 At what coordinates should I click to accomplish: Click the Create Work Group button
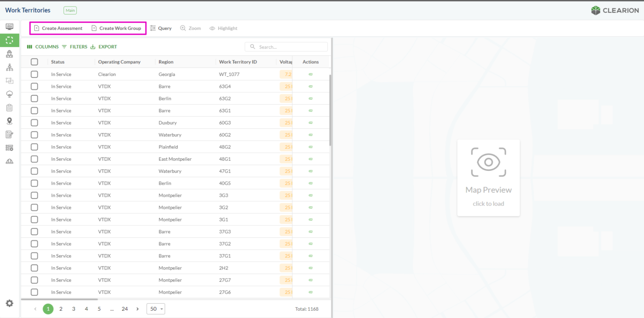[116, 28]
